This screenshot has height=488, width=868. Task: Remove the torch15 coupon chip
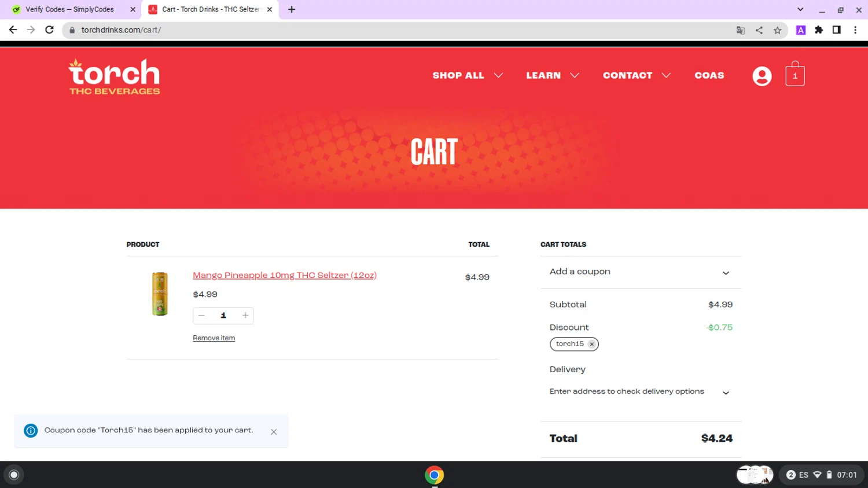[591, 344]
